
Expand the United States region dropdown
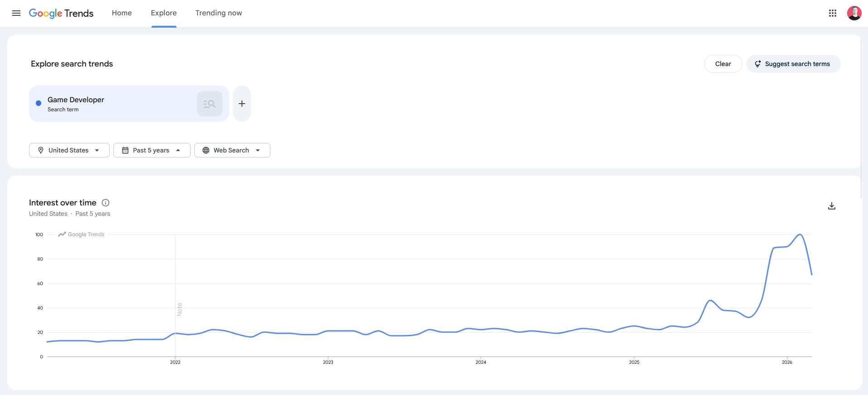point(69,150)
